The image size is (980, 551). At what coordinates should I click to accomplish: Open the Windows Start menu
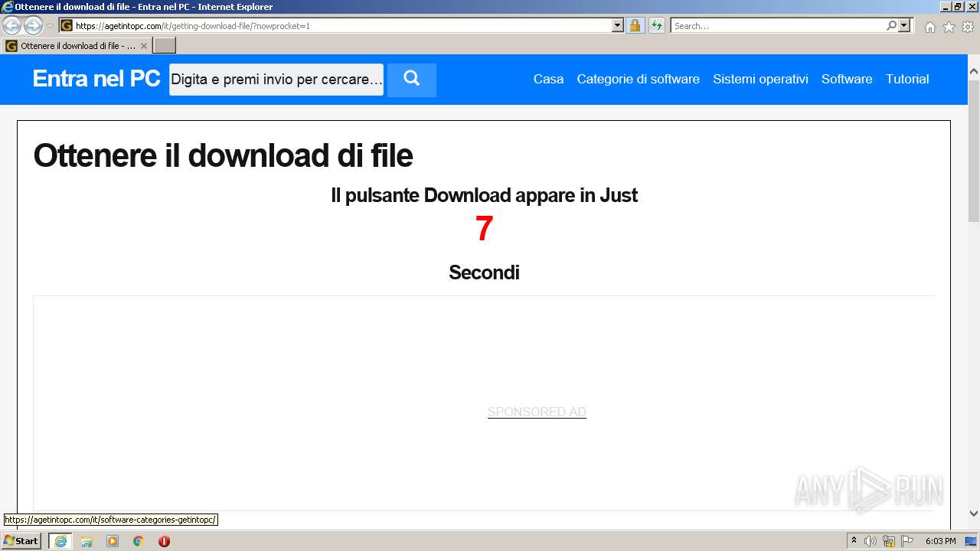tap(21, 541)
